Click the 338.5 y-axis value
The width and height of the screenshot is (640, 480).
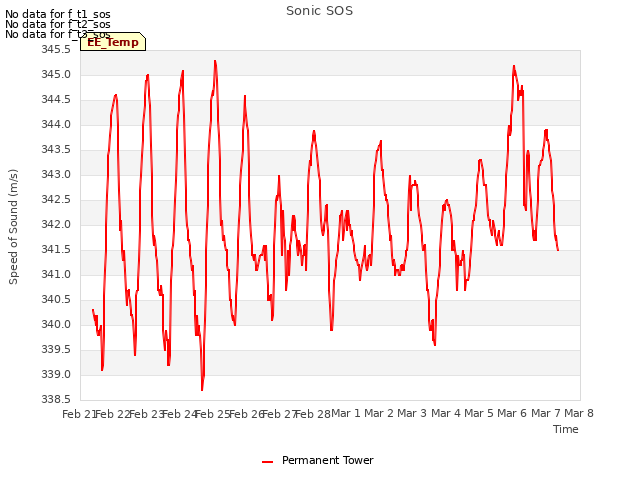pyautogui.click(x=56, y=400)
